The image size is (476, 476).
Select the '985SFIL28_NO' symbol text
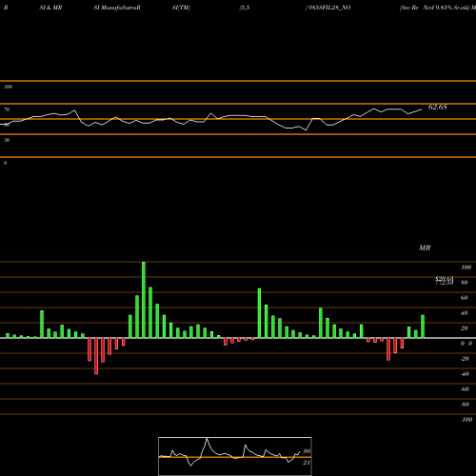pyautogui.click(x=328, y=8)
